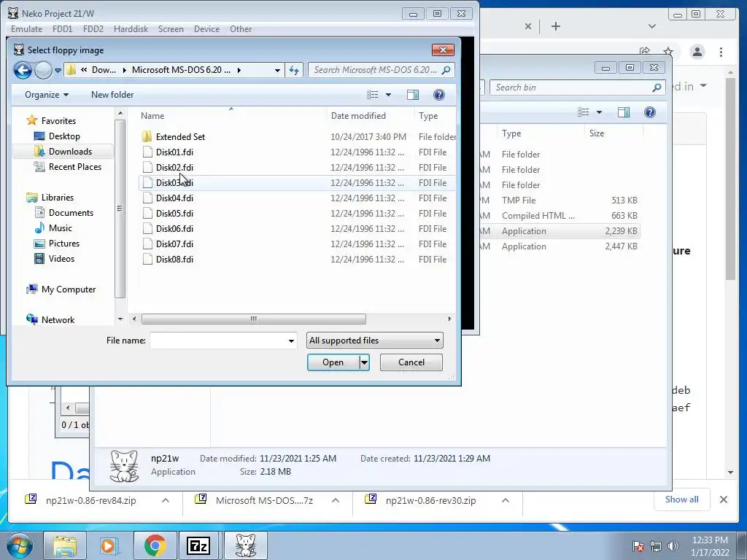Click the change view icon in the dialog
This screenshot has height=560, width=747.
tap(373, 95)
